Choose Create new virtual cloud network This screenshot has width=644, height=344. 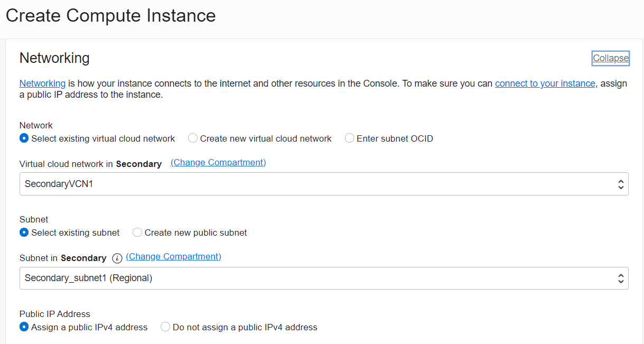[193, 138]
